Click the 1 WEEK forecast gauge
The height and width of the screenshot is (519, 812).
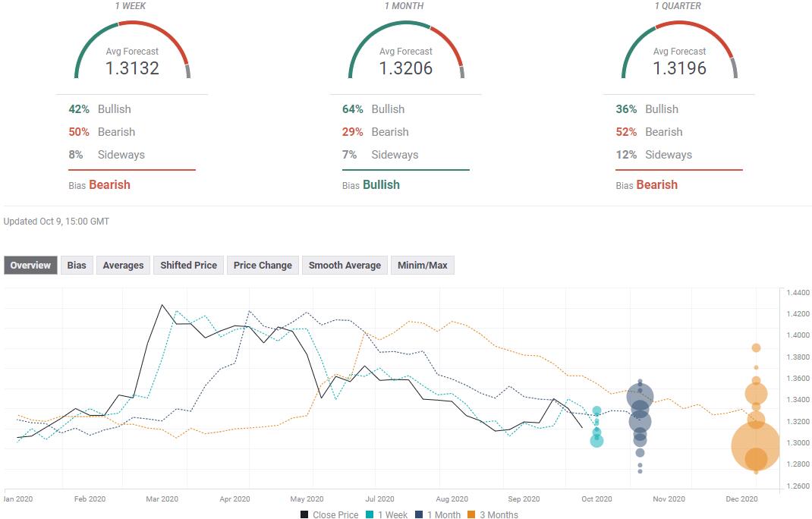tap(133, 50)
